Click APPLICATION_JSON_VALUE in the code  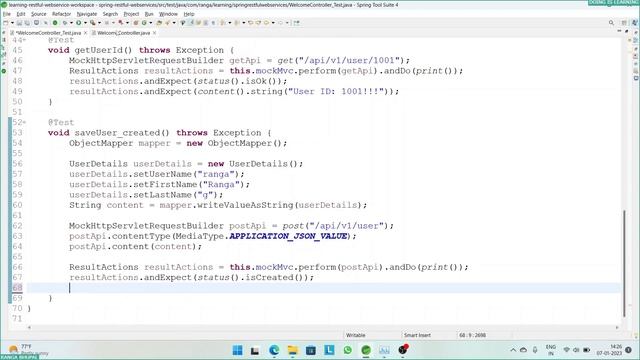tap(288, 236)
